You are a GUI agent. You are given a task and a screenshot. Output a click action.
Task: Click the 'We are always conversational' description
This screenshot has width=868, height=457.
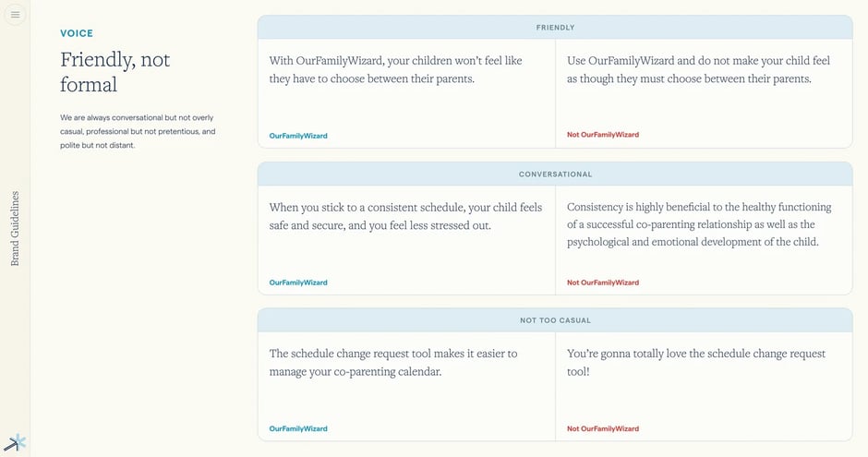point(138,132)
